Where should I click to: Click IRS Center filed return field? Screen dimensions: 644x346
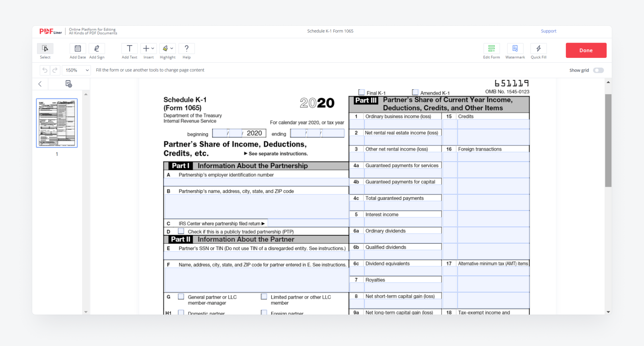tap(308, 223)
